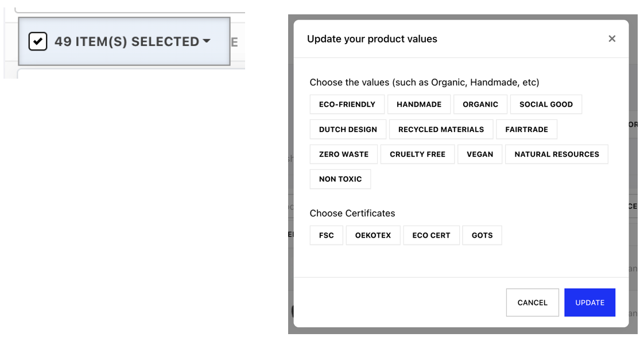Image resolution: width=644 pixels, height=341 pixels.
Task: Choose the Cruelty Free tag
Action: pos(417,154)
